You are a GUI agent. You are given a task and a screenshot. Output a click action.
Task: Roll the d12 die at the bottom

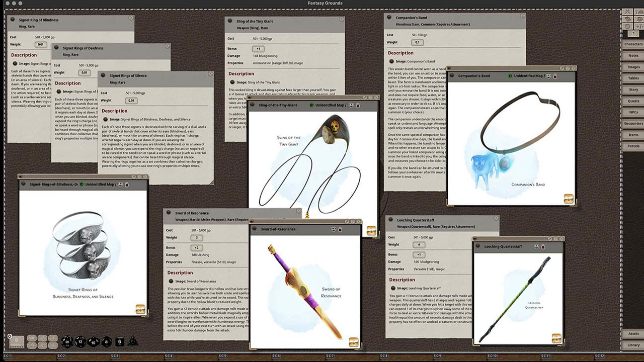point(80,342)
